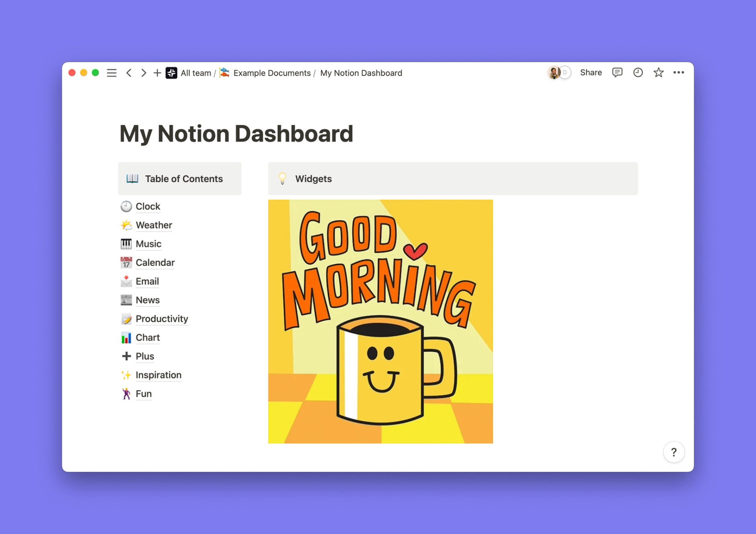Screen dimensions: 756x534
Task: Click the sparkles icon
Action: [126, 375]
